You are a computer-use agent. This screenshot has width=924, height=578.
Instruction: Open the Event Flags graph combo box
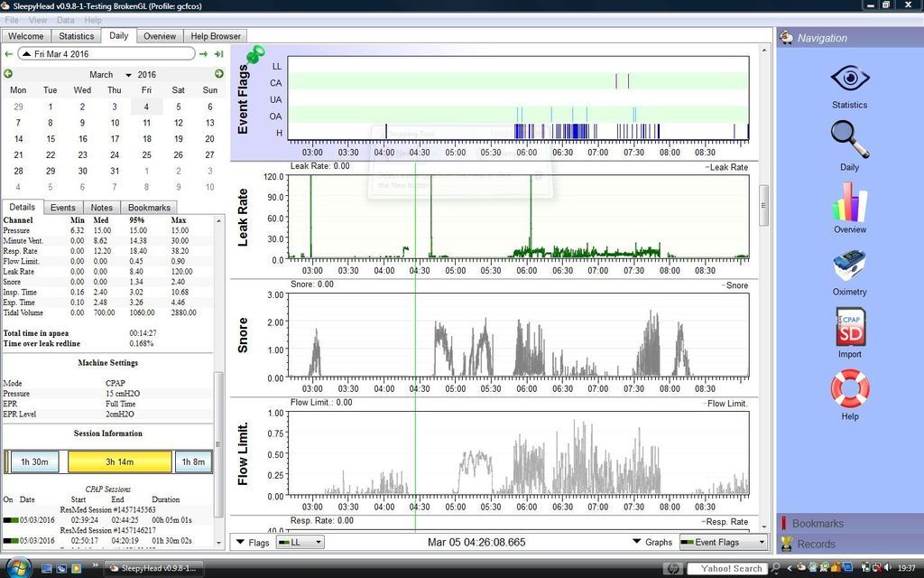pos(723,542)
